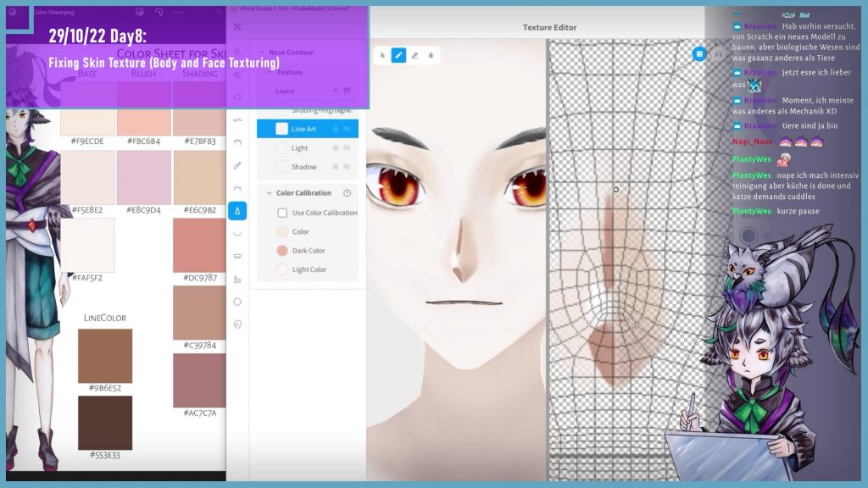
Task: Close the VRoid texture editor with X
Action: point(237,27)
